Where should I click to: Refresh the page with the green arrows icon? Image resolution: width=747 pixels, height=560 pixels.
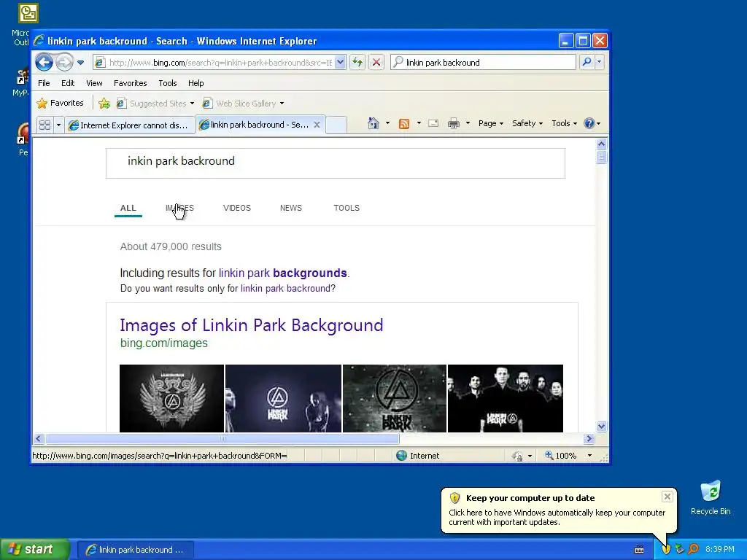(357, 63)
